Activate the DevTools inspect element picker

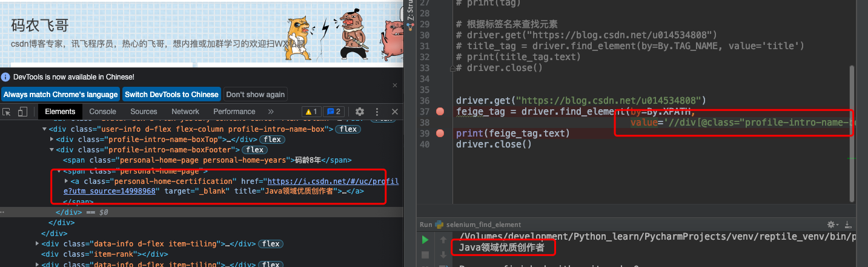7,112
